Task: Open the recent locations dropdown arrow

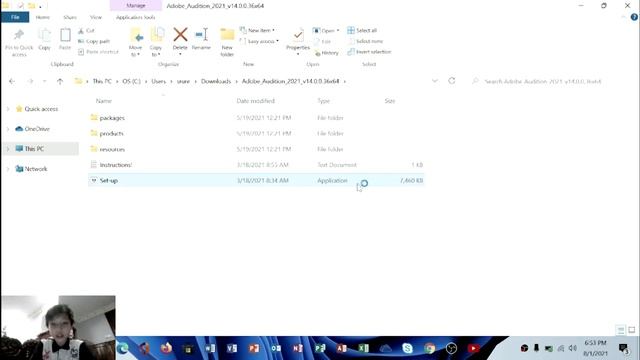Action: [x=44, y=81]
